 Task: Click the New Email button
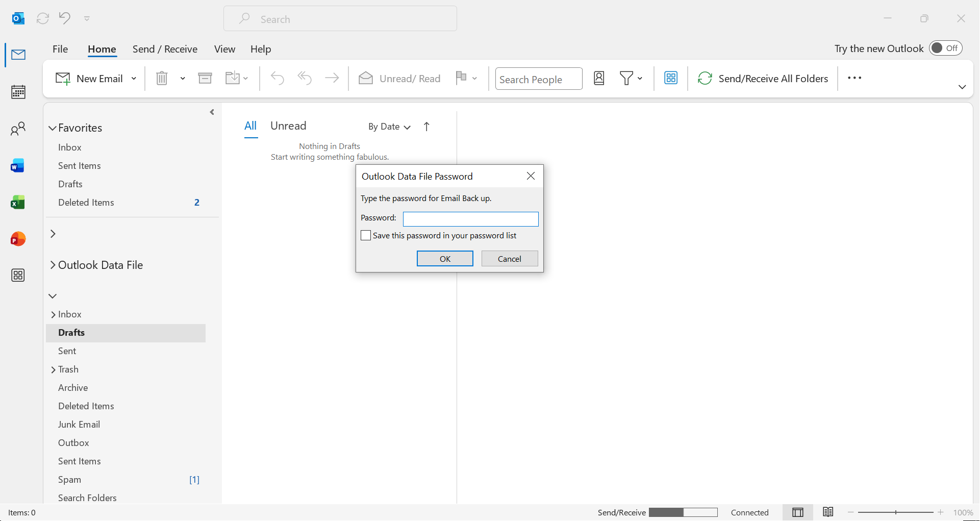tap(89, 79)
